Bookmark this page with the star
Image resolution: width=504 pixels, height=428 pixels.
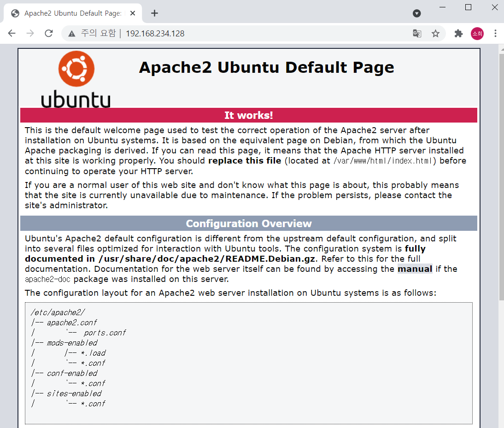[x=435, y=34]
